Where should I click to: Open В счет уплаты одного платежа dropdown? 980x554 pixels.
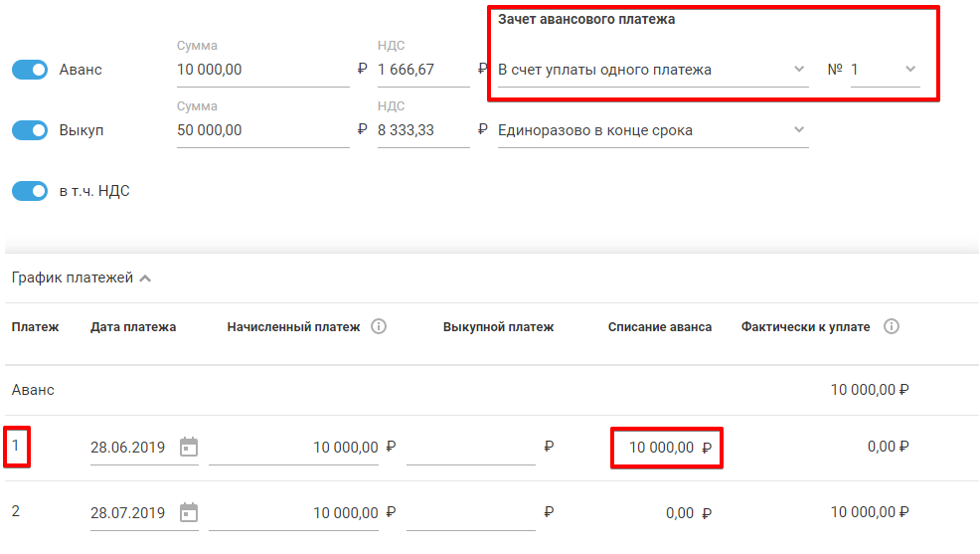(652, 70)
